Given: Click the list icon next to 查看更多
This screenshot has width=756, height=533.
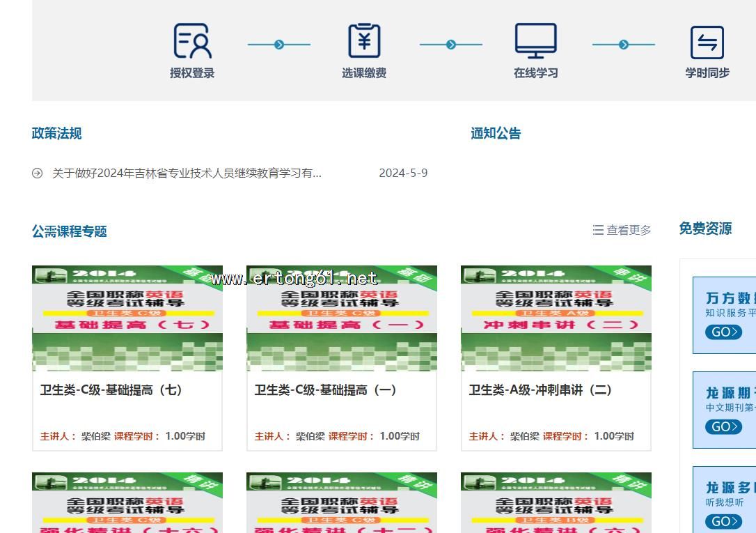Looking at the screenshot, I should tap(598, 230).
